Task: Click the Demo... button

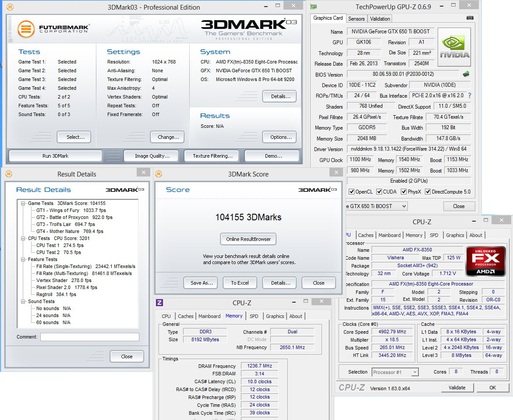Action: coord(272,156)
